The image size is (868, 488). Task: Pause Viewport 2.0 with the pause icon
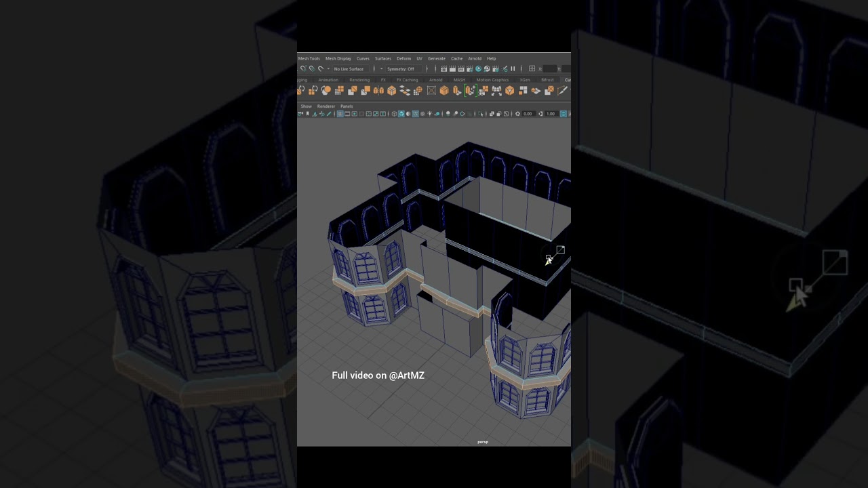pos(513,68)
